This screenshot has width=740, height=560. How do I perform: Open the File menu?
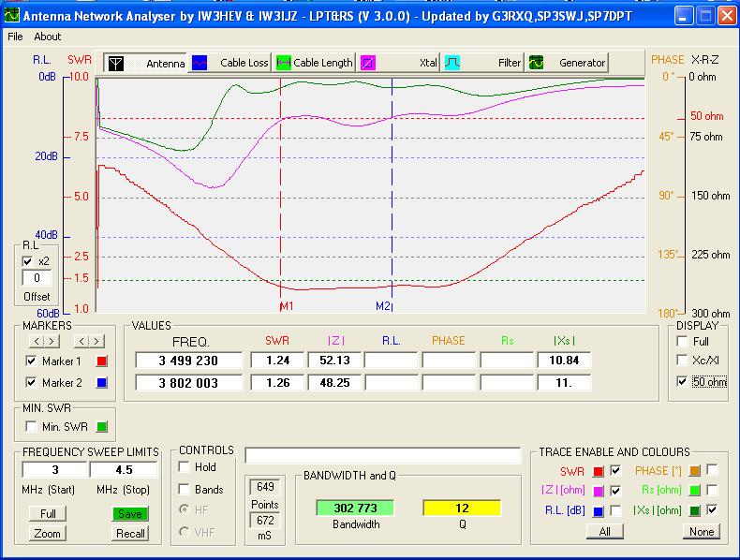(x=15, y=37)
